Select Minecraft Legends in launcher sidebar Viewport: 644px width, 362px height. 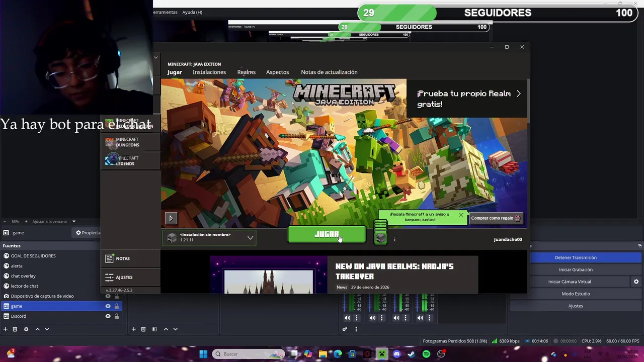click(131, 161)
